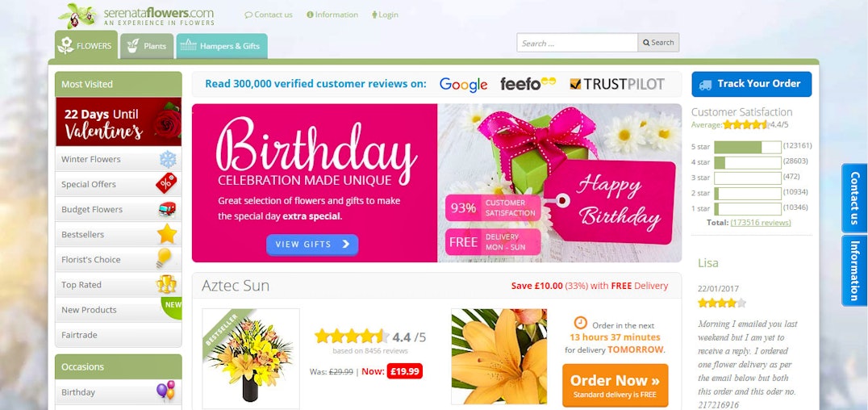Open Florist's Choice lightbulb icon

(164, 259)
